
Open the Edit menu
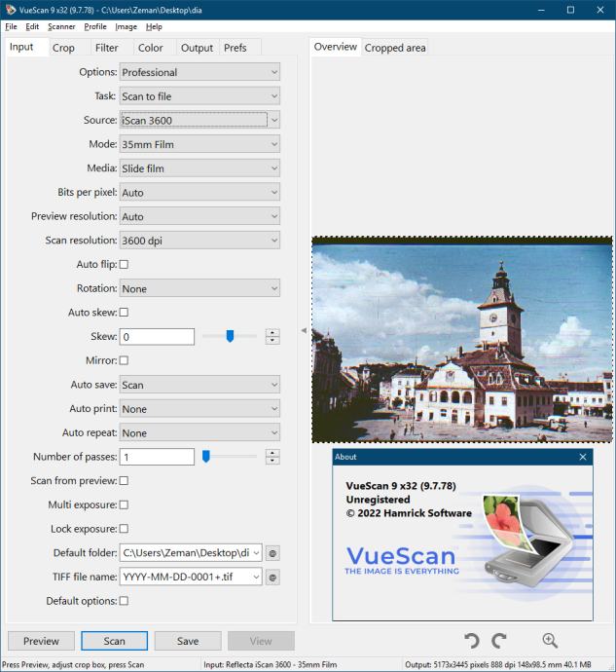32,26
